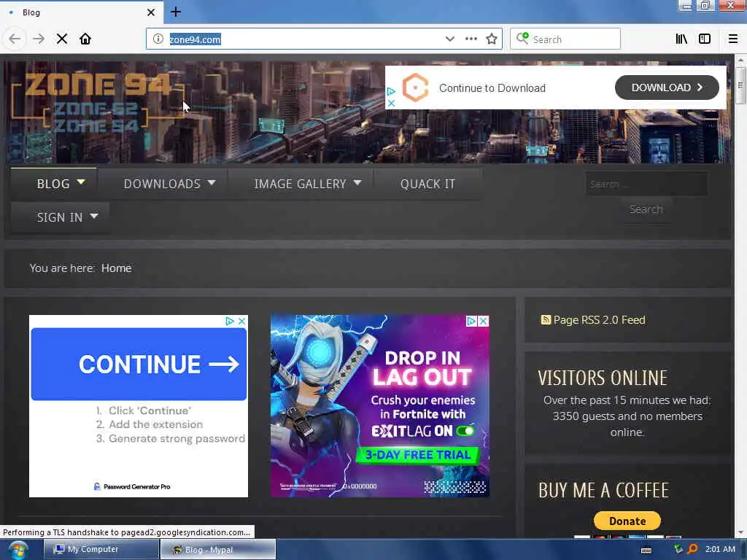Go back with the browser back arrow

tap(15, 39)
